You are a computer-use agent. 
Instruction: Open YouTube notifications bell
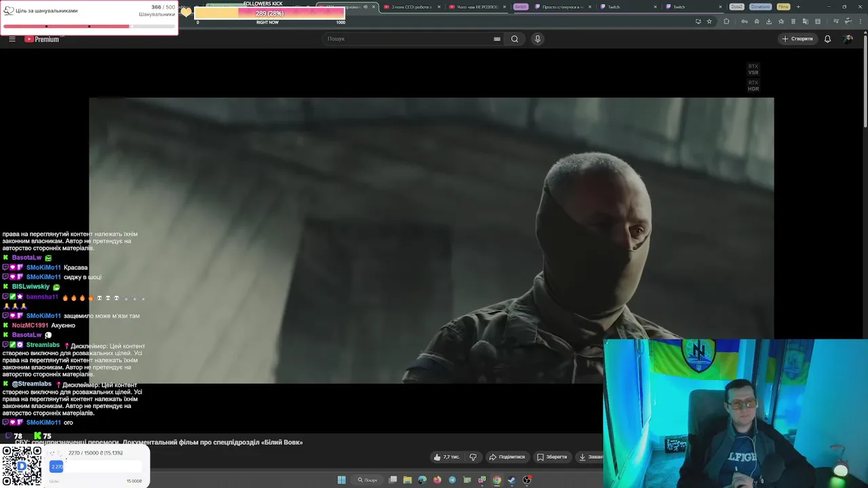(827, 39)
